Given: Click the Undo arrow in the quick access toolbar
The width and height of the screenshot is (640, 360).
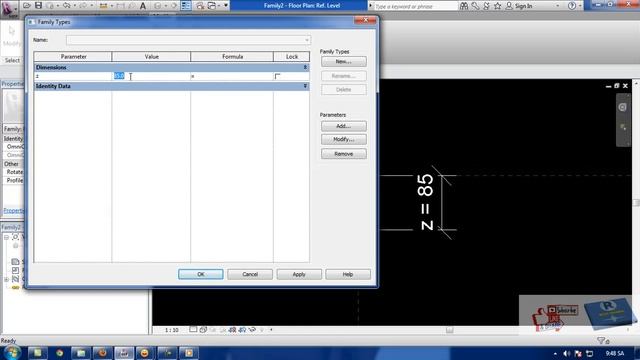Looking at the screenshot, I should pyautogui.click(x=67, y=6).
